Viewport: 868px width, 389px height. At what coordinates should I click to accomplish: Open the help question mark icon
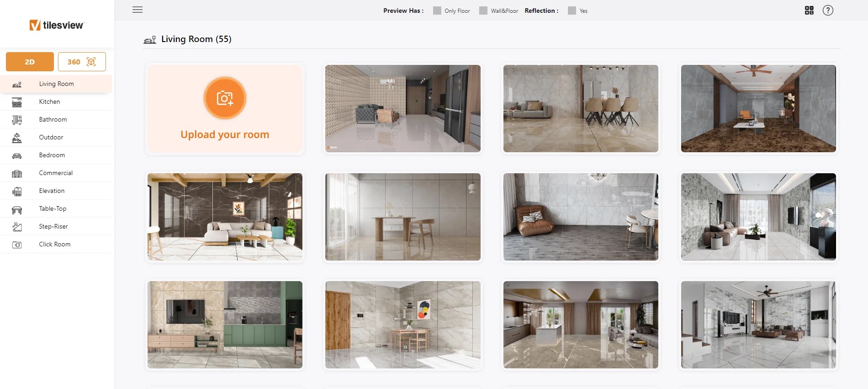pyautogui.click(x=828, y=10)
